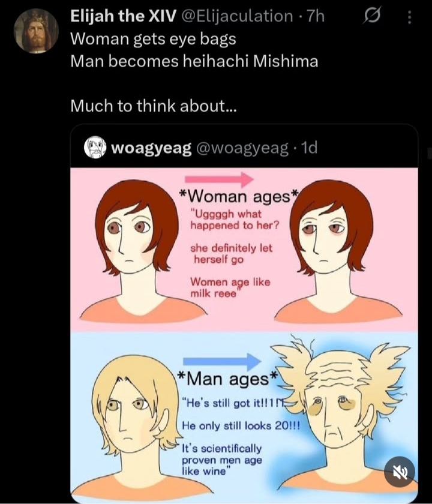
Task: Click the @woagyeag handle
Action: click(x=242, y=148)
